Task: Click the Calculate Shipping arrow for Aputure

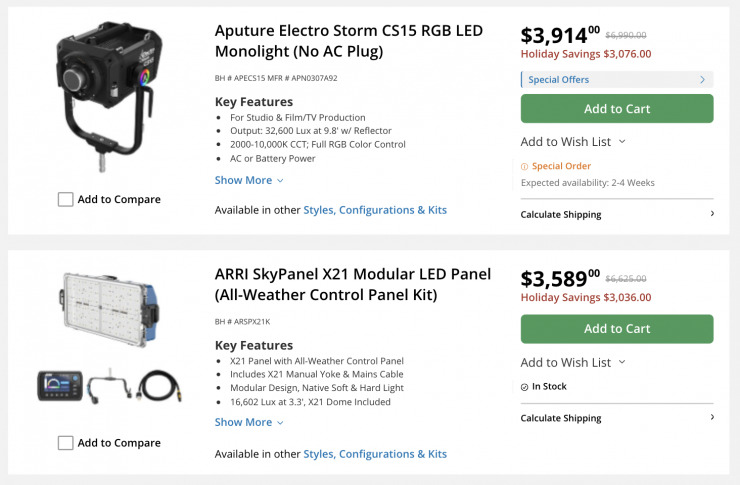Action: 712,214
